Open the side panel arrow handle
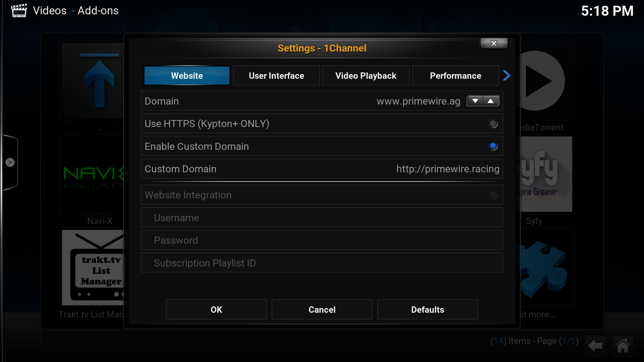This screenshot has height=362, width=644. pyautogui.click(x=10, y=163)
